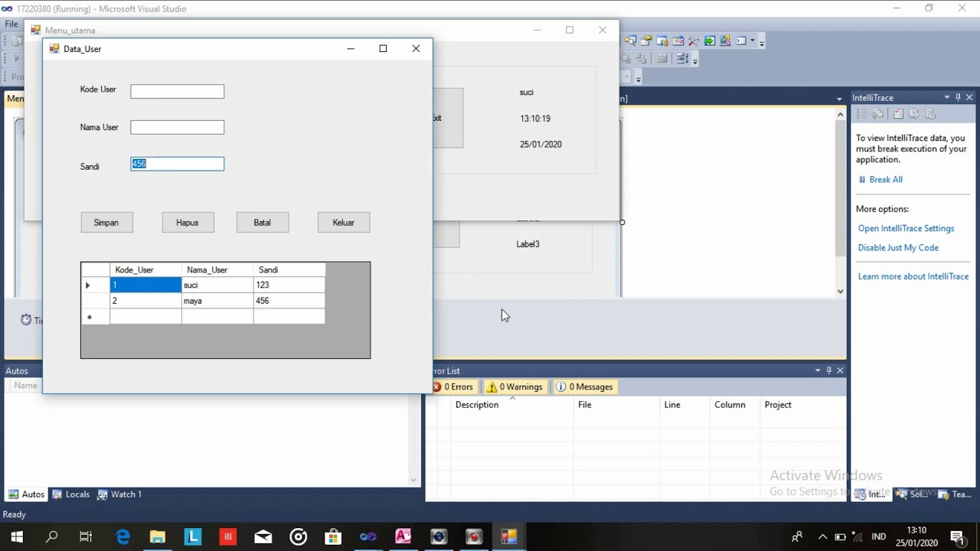Click the Batal button

point(263,223)
